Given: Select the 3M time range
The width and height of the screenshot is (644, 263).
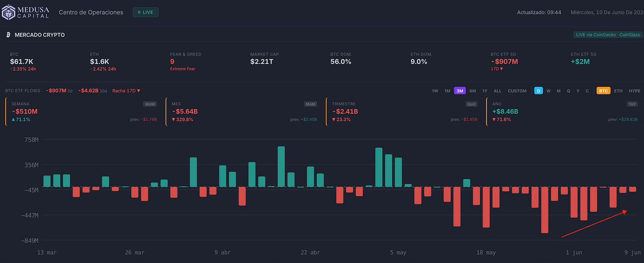Looking at the screenshot, I should click(460, 91).
